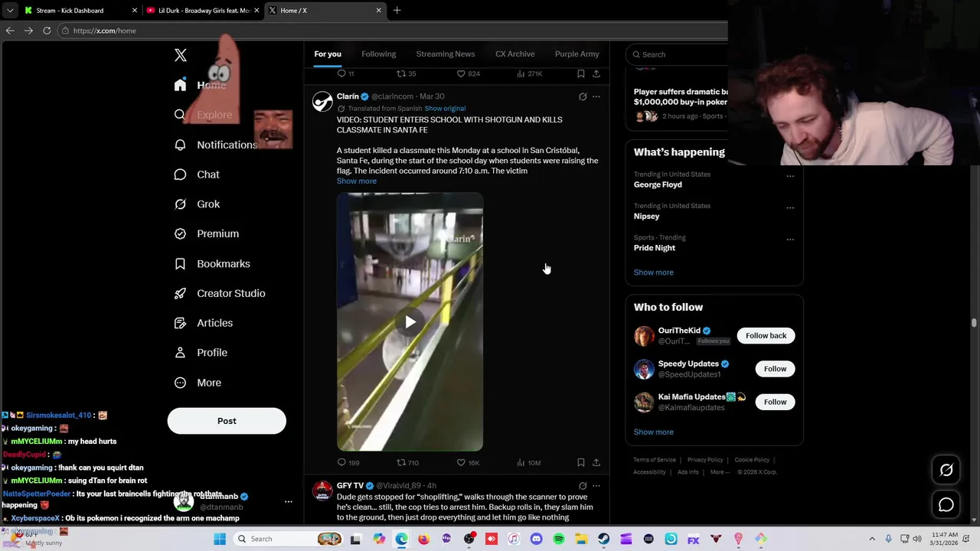980x551 pixels.
Task: Open the More menu in the sidebar
Action: 198,383
